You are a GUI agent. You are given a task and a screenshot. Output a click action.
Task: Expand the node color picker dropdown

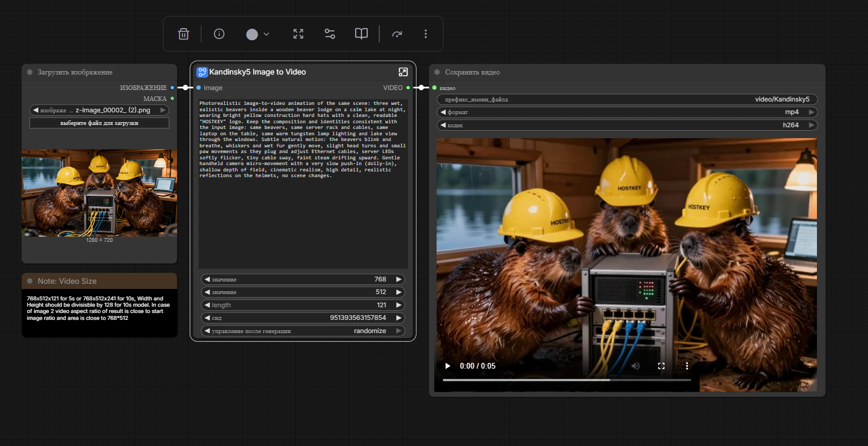click(x=258, y=34)
